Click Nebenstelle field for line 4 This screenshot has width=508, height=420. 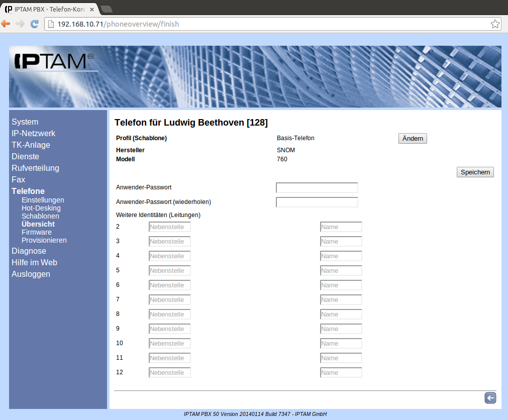pos(169,256)
